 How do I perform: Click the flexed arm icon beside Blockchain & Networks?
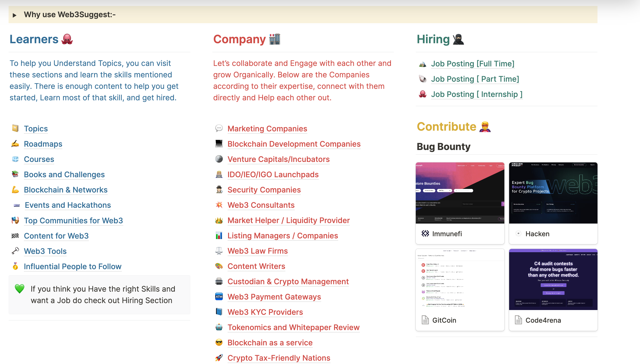15,189
